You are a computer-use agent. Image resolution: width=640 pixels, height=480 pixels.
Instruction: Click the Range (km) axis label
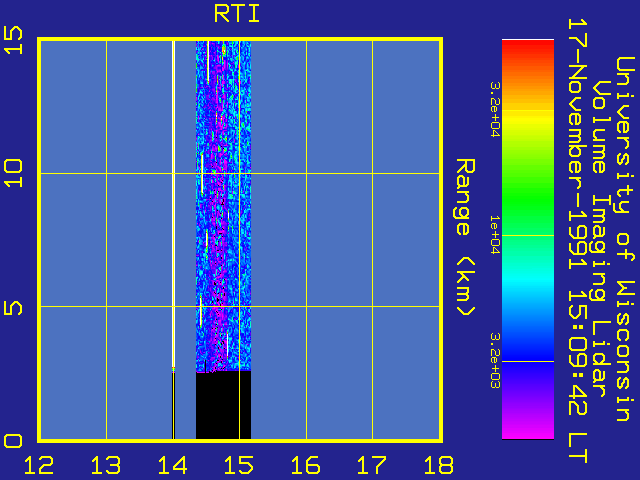point(465,237)
